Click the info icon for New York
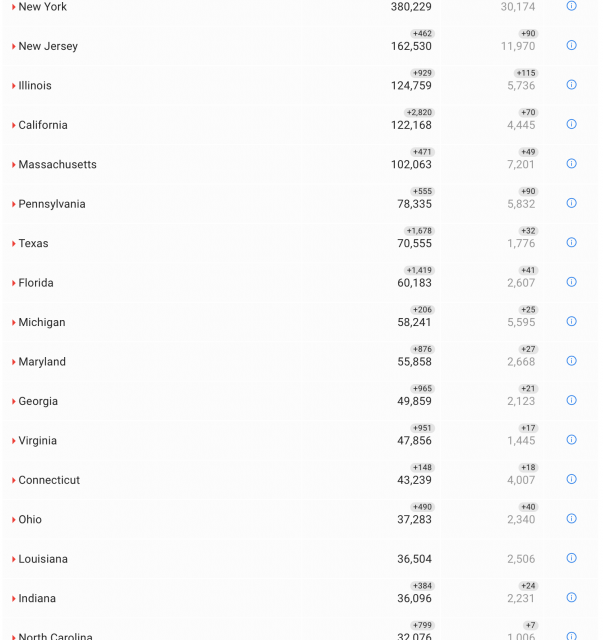Image resolution: width=603 pixels, height=640 pixels. [571, 6]
